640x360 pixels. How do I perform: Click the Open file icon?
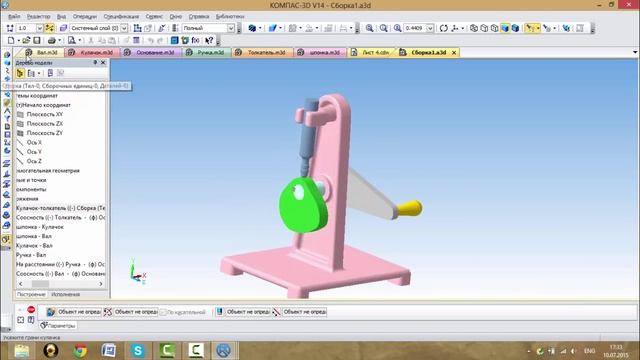pyautogui.click(x=26, y=40)
